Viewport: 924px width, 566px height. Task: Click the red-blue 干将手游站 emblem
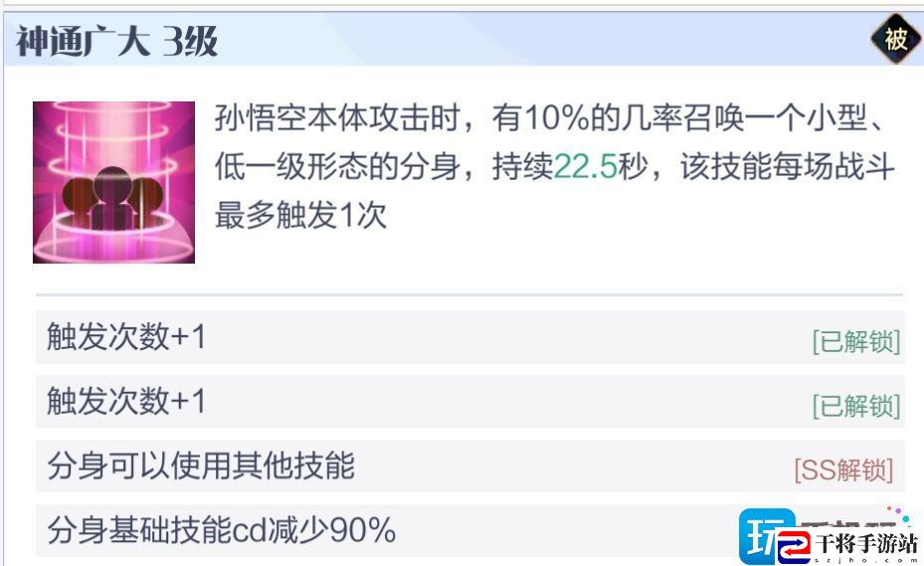pyautogui.click(x=794, y=546)
